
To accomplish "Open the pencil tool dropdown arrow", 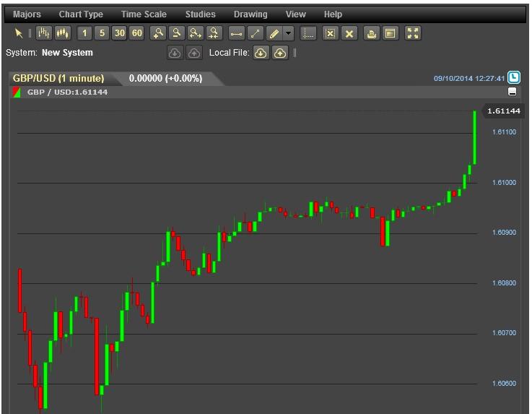I will tap(288, 34).
